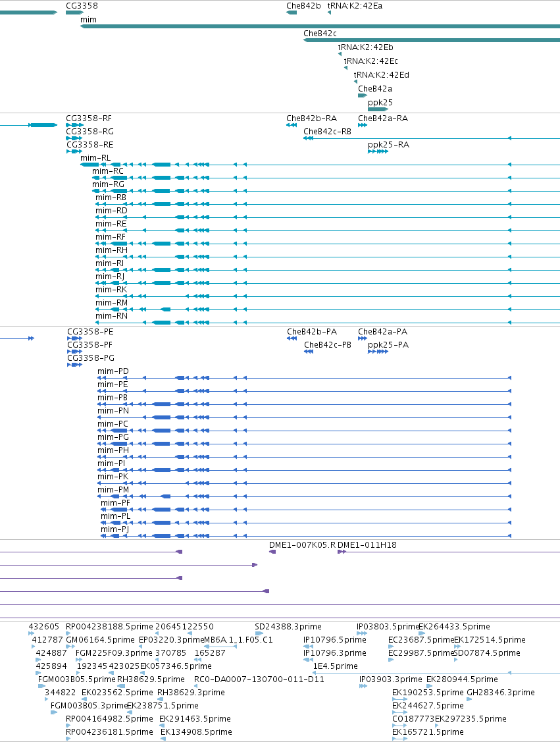
Task: Select EST GM06164.5prime
Action: 100,640
